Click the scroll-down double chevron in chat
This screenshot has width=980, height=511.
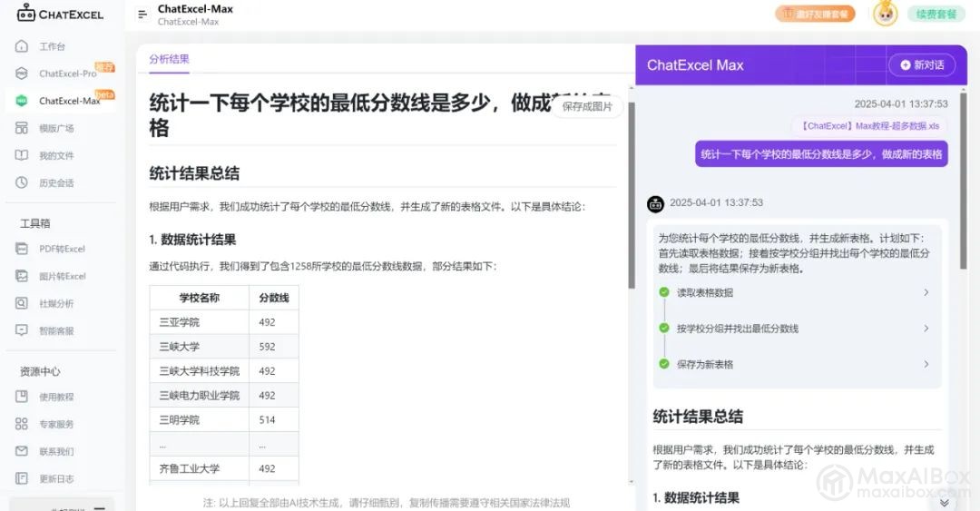tap(945, 502)
